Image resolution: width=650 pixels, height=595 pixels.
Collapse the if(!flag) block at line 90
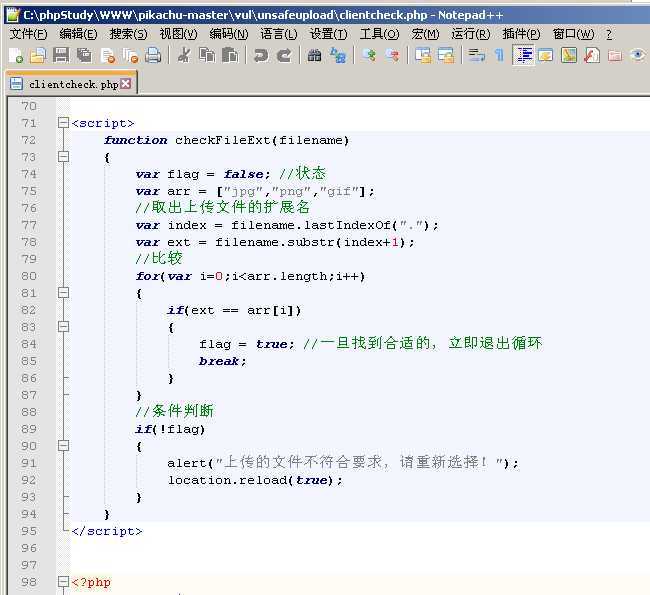(63, 446)
